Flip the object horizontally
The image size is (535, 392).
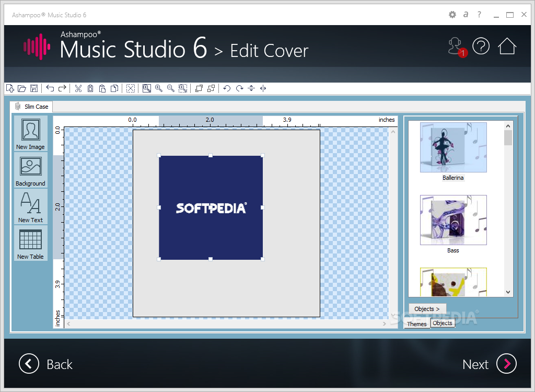pyautogui.click(x=263, y=88)
